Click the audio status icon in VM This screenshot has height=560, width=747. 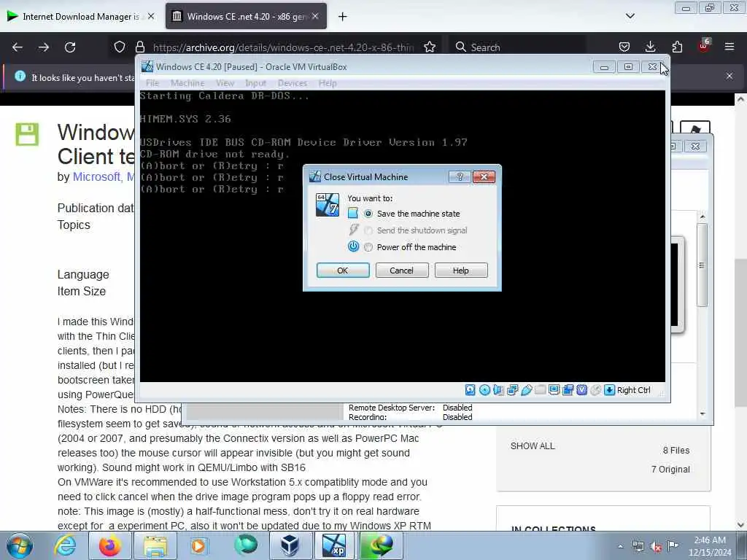(x=498, y=390)
